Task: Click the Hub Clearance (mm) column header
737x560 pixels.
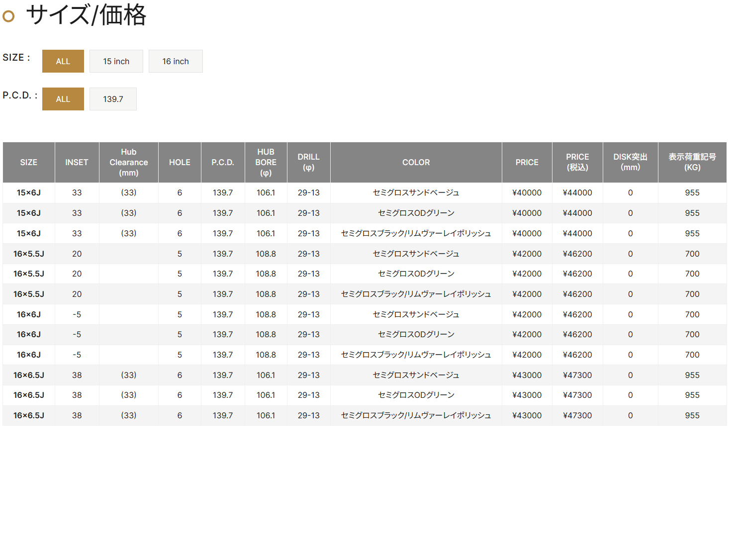Action: 129,163
